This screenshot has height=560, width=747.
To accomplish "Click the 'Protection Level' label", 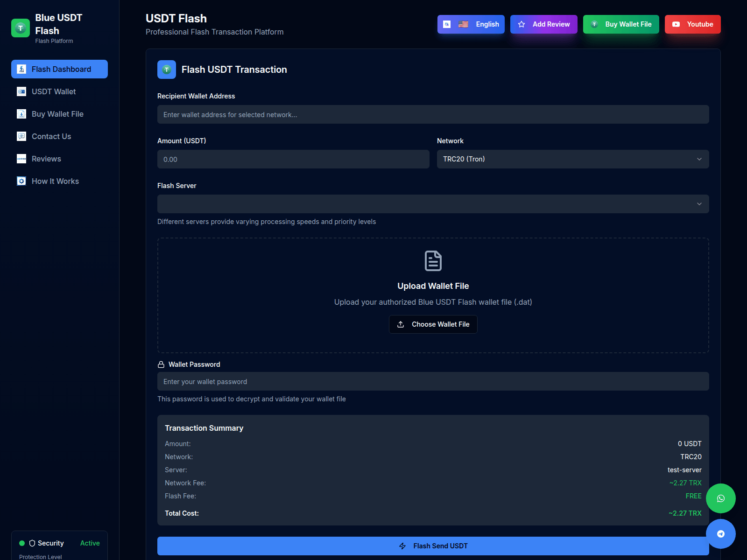I will point(40,557).
